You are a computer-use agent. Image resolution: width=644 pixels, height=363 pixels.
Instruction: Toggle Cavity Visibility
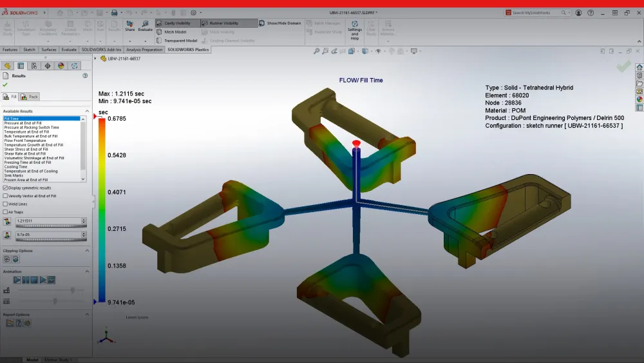(178, 23)
